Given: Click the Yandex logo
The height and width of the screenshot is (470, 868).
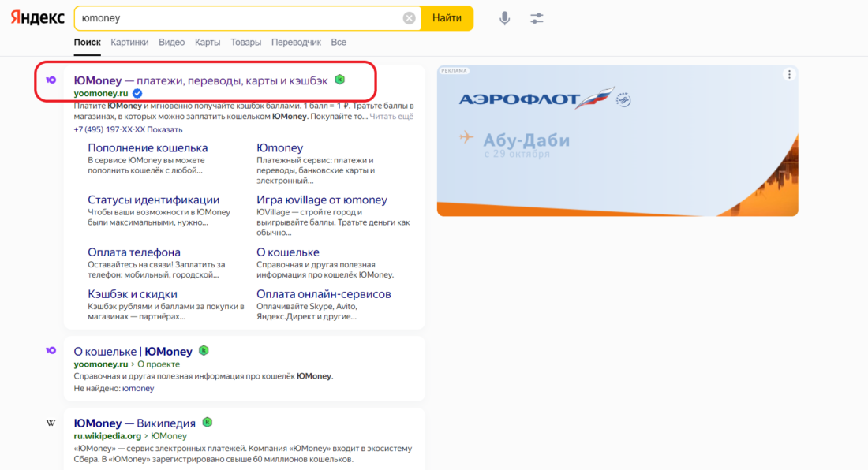Looking at the screenshot, I should pyautogui.click(x=38, y=17).
